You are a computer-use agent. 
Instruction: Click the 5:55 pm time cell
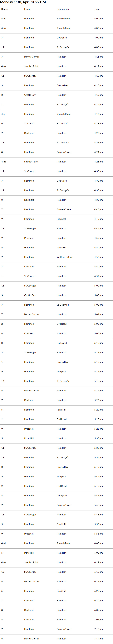coord(98,533)
